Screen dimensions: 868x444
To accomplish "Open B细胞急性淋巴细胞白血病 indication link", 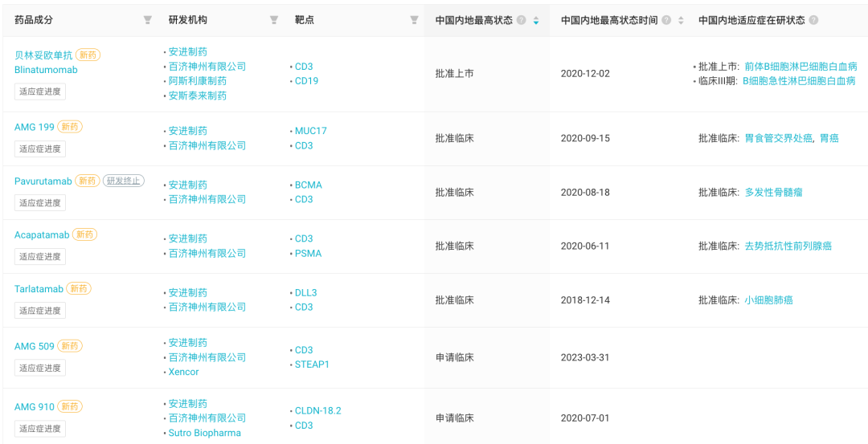I will [x=800, y=81].
